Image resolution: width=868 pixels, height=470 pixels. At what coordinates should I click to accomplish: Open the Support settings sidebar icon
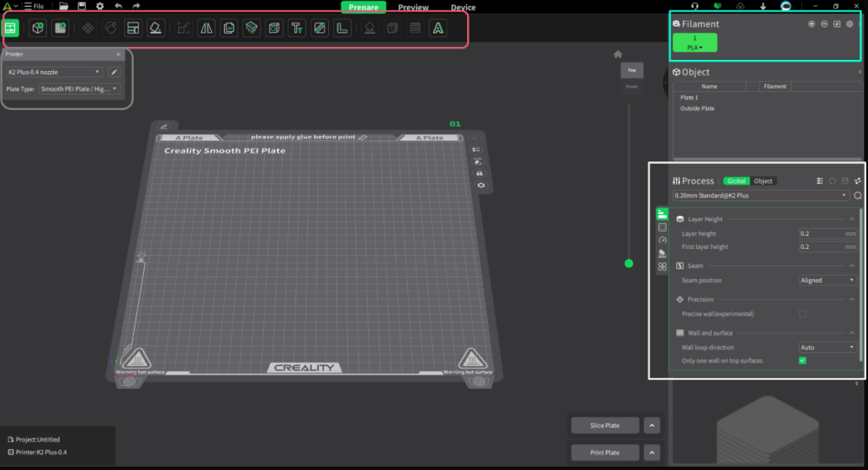662,254
